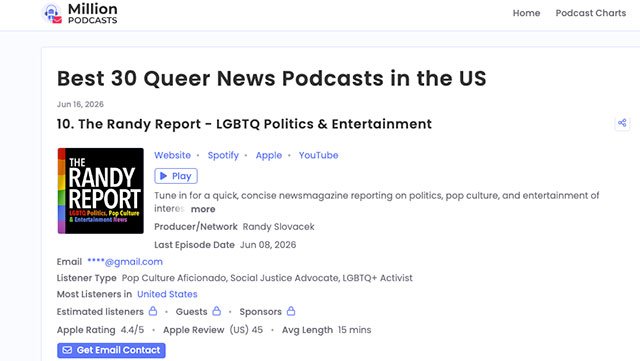Open the Apple link

point(269,155)
